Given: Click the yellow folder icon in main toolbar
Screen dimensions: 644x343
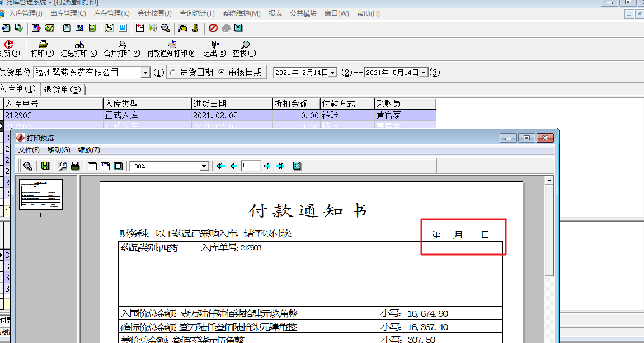Looking at the screenshot, I should pyautogui.click(x=183, y=28).
